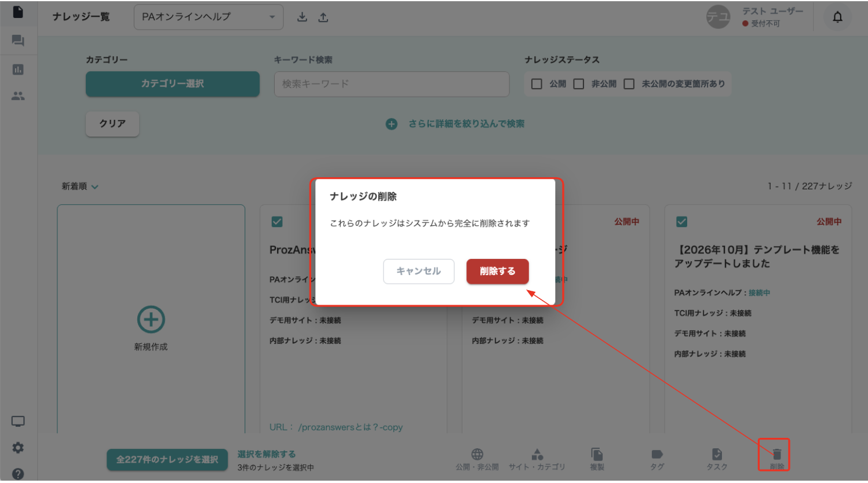Click the download icon beside the site dropdown
This screenshot has height=483, width=868.
(302, 17)
